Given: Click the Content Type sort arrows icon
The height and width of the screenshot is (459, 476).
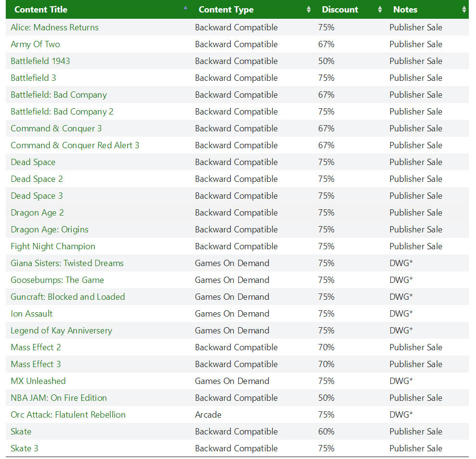Looking at the screenshot, I should coord(309,10).
